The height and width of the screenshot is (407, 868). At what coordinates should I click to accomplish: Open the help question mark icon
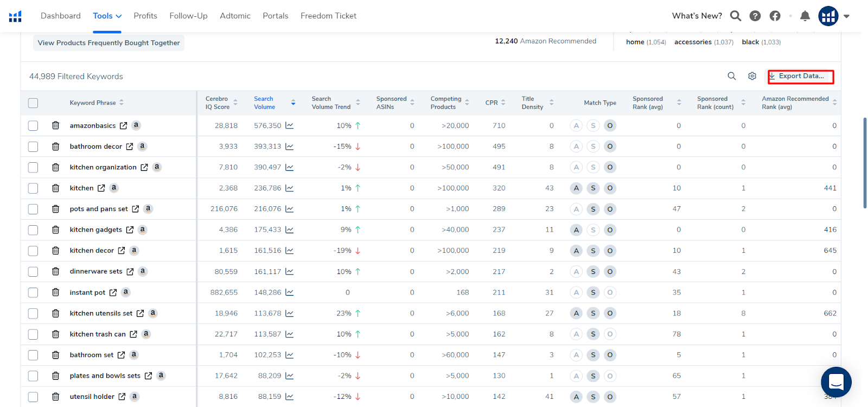tap(755, 16)
